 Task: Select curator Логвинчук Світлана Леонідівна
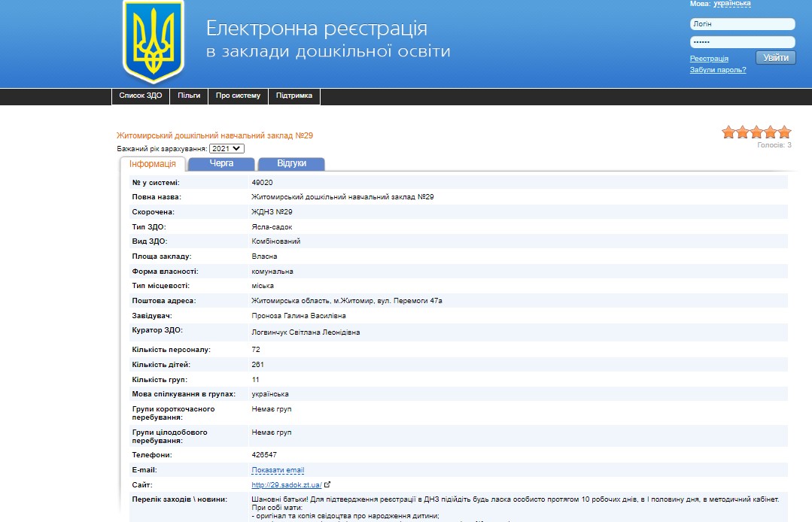click(306, 332)
